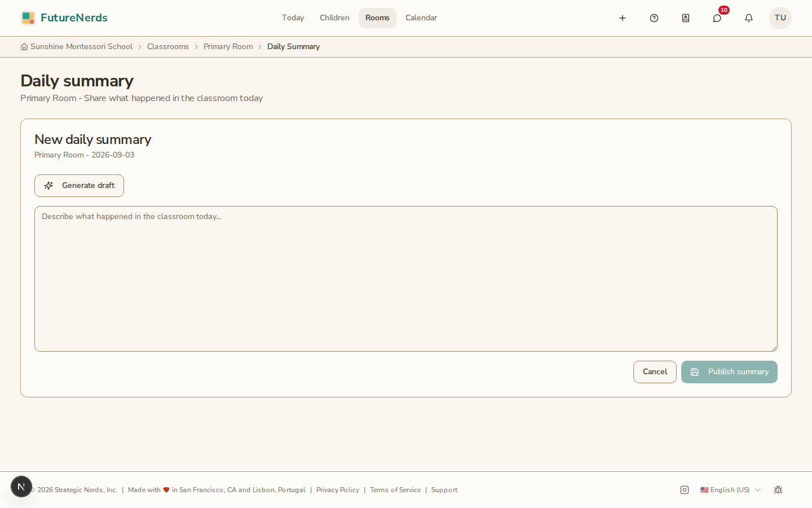Open the English (US) language dropdown
This screenshot has width=812, height=508.
(x=730, y=490)
